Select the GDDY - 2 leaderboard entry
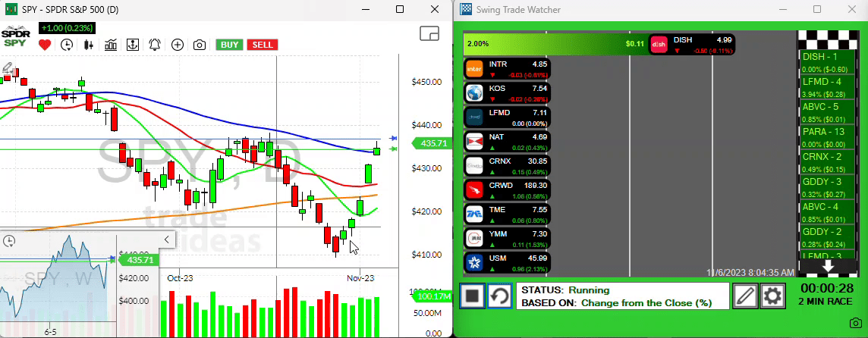 coord(826,237)
